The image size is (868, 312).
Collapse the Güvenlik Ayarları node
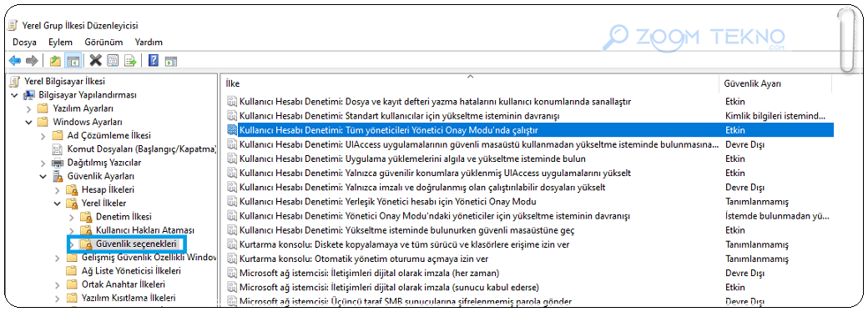[43, 177]
